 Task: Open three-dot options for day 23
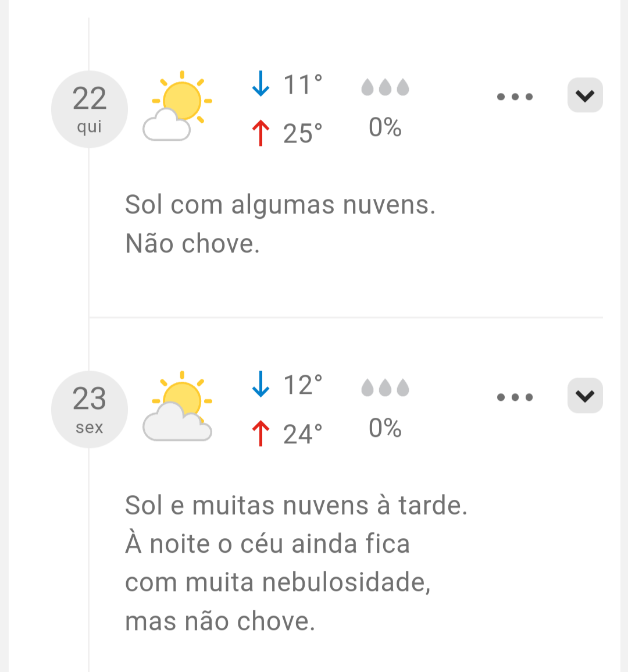click(515, 397)
